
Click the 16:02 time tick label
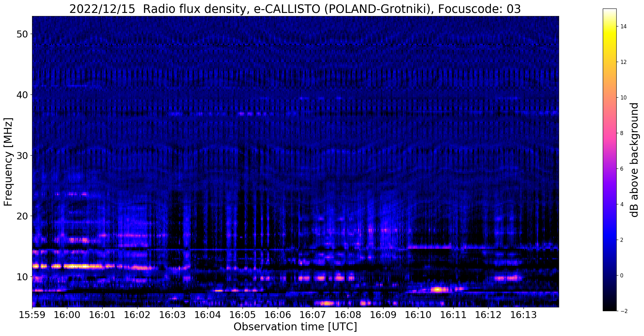pyautogui.click(x=137, y=315)
